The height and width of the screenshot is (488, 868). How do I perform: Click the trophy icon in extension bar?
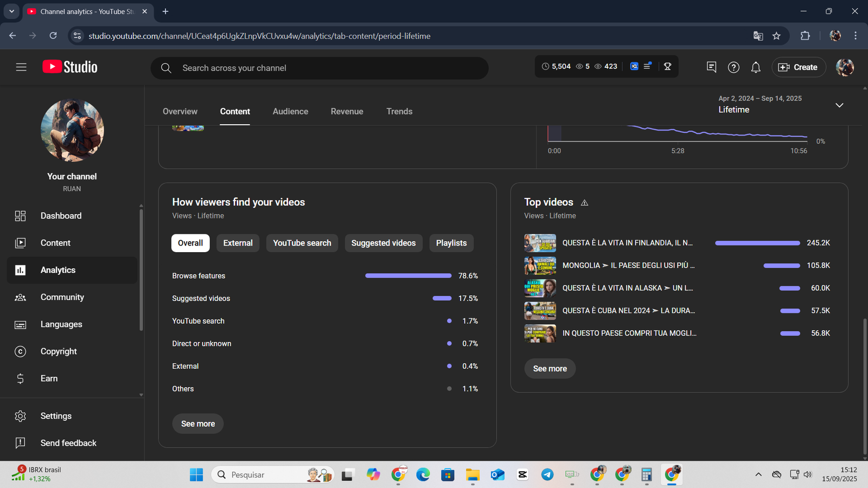click(667, 66)
